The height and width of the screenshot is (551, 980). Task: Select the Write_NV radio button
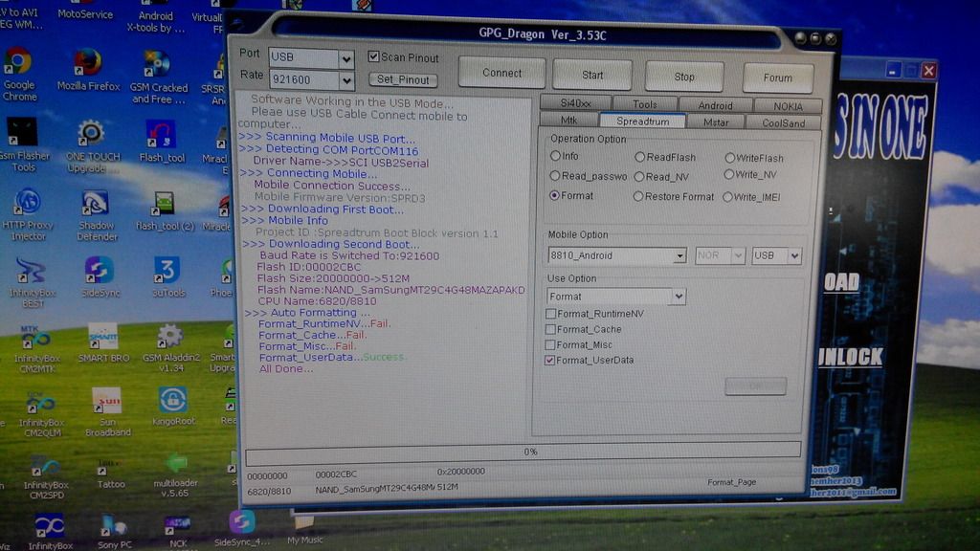[728, 175]
